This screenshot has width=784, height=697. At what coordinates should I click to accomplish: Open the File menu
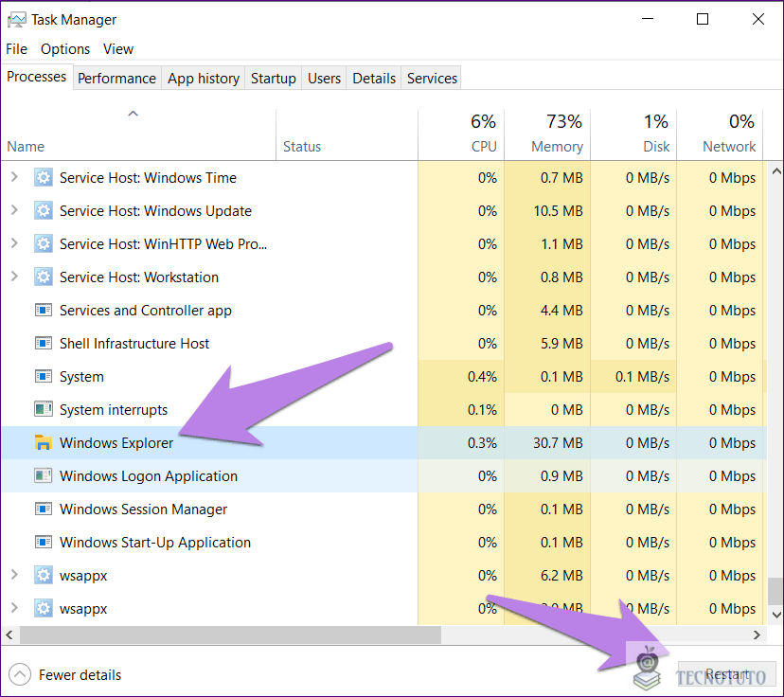click(x=16, y=49)
